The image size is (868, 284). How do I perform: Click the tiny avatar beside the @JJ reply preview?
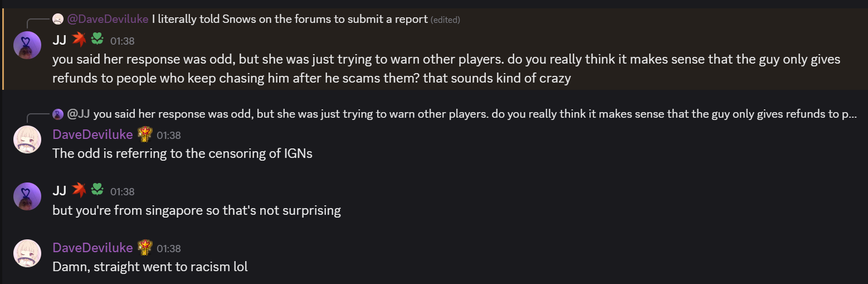[x=58, y=114]
